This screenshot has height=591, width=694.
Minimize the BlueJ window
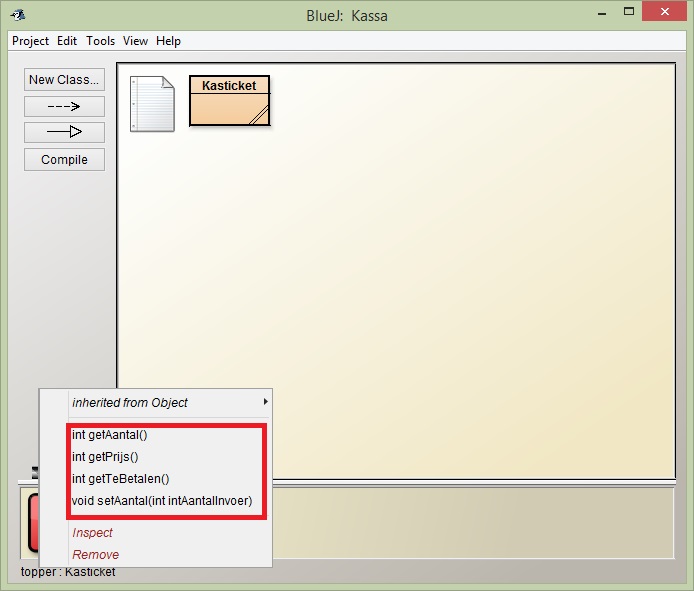click(x=601, y=13)
